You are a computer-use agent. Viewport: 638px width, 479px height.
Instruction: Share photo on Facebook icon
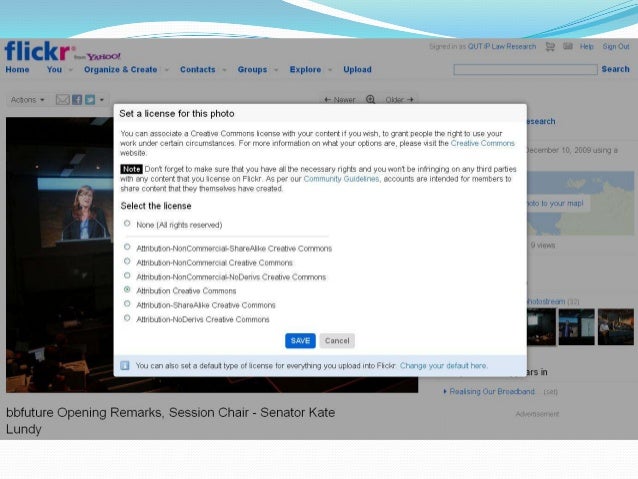point(77,100)
